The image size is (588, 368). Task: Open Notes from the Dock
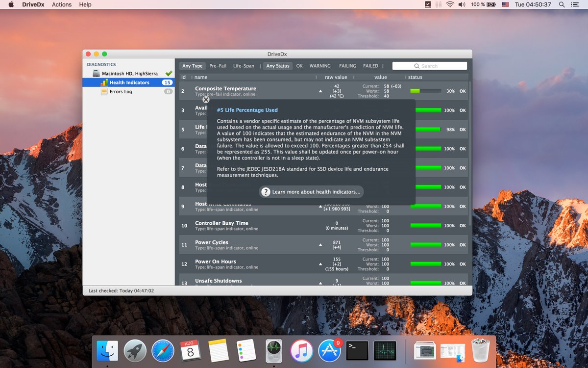point(219,351)
